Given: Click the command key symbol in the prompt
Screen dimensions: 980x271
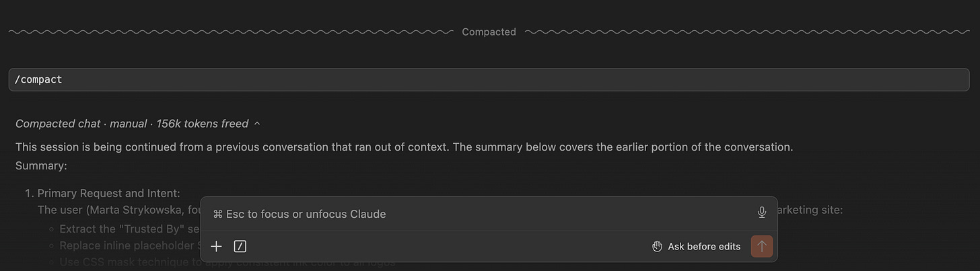Looking at the screenshot, I should (x=217, y=214).
